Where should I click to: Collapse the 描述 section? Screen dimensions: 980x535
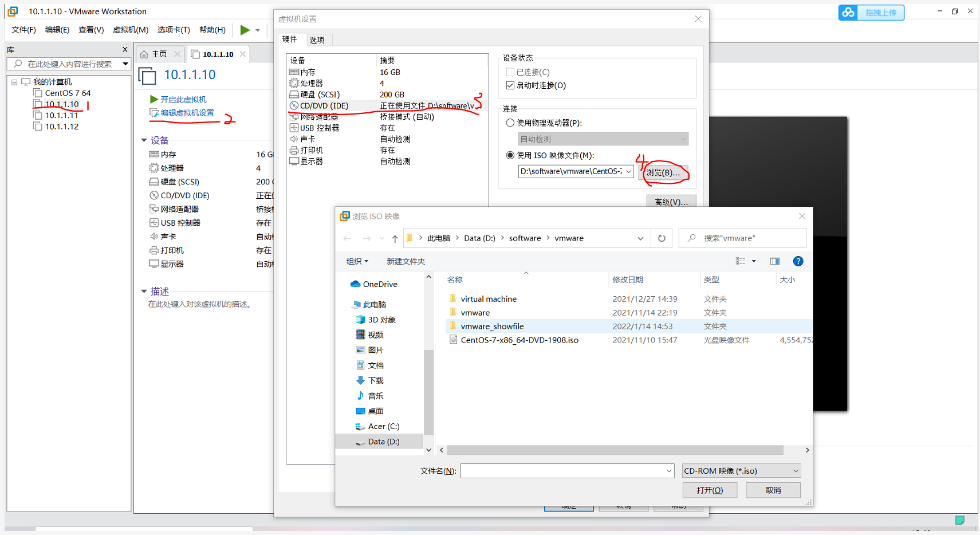coord(144,292)
